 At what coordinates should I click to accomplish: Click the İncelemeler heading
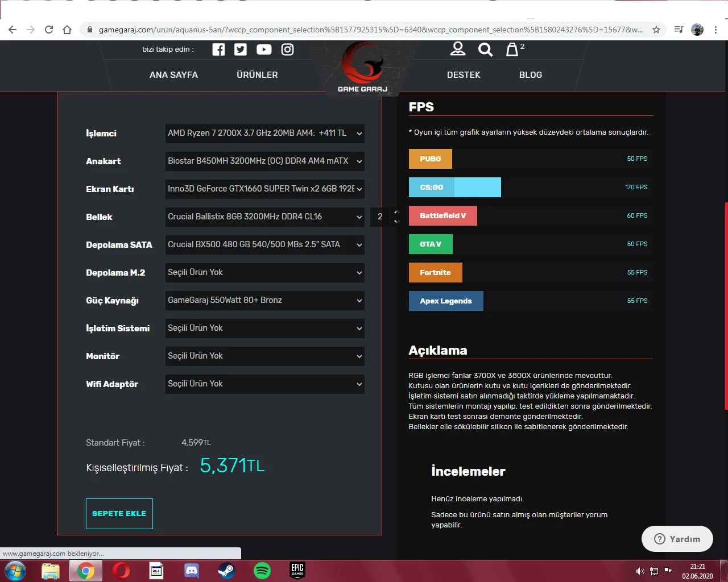(x=468, y=471)
